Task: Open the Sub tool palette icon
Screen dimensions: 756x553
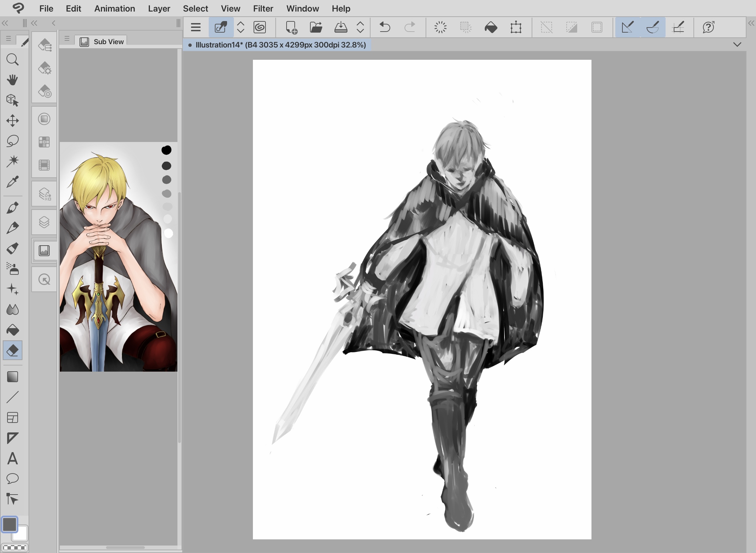Action: [45, 44]
